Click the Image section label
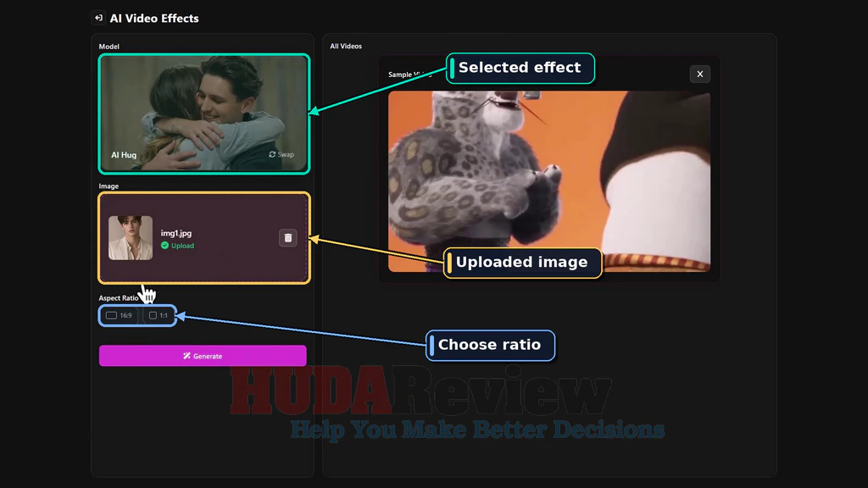The width and height of the screenshot is (868, 488). coord(108,186)
